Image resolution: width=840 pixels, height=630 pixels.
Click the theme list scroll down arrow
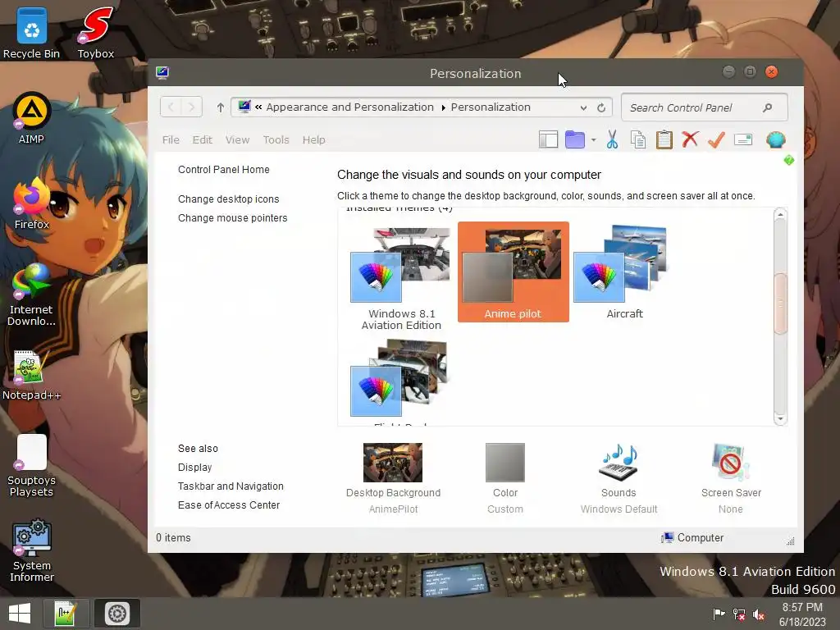pos(781,419)
